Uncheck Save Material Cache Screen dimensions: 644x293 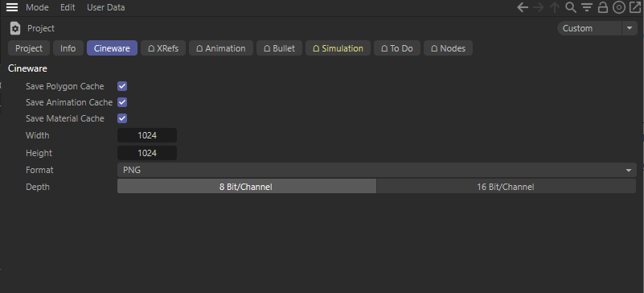pos(122,118)
